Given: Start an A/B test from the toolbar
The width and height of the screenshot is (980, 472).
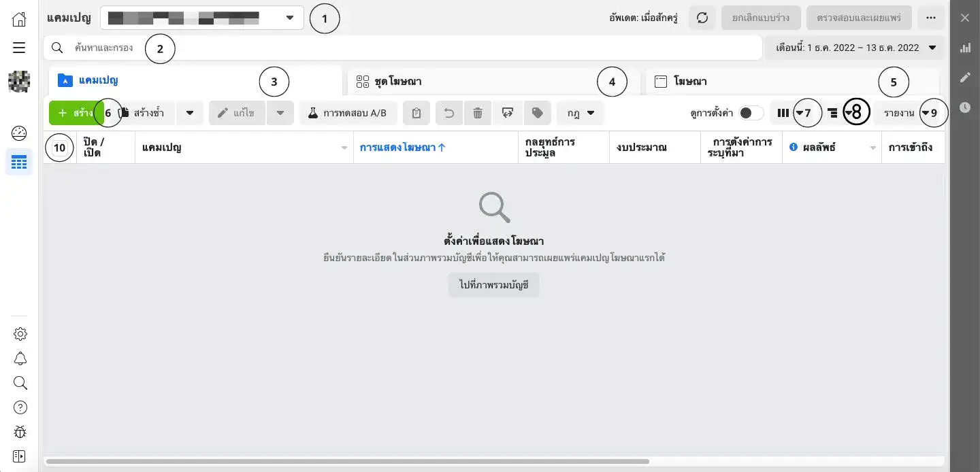Looking at the screenshot, I should tap(348, 113).
